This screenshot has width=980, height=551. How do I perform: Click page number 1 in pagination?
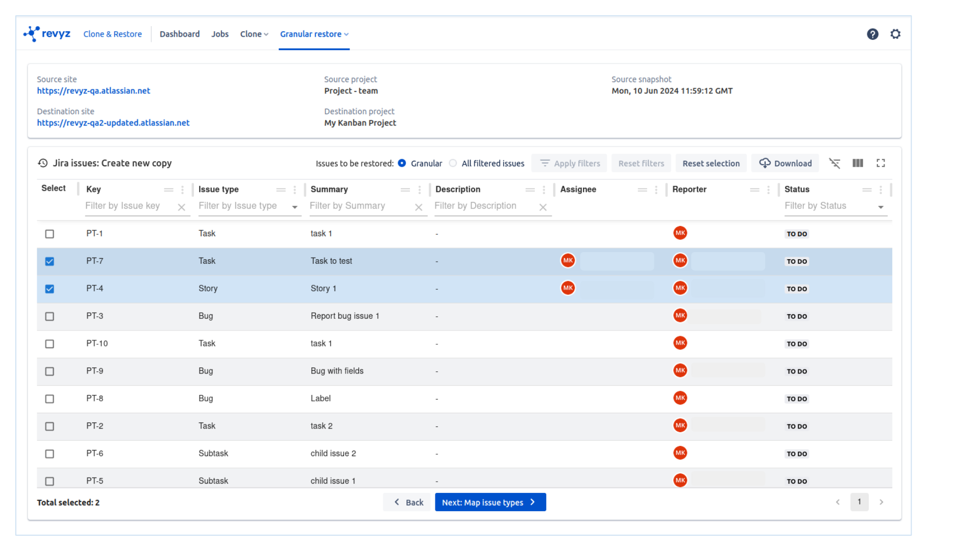(860, 502)
